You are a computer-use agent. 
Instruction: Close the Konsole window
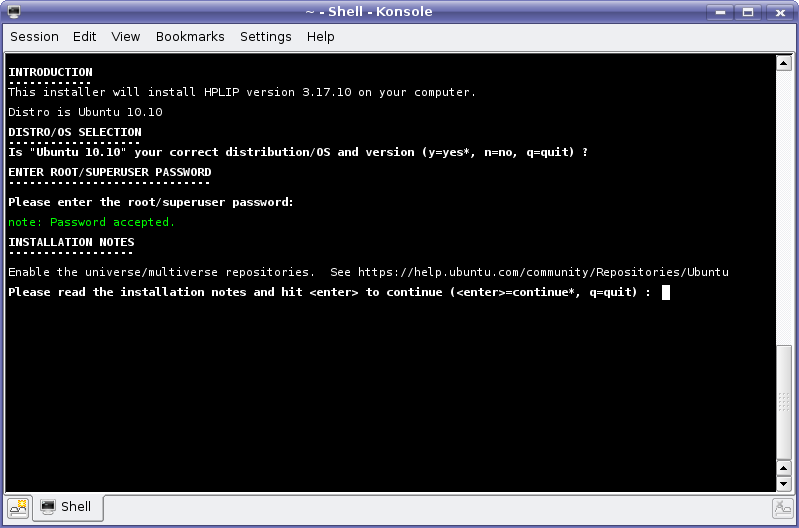pyautogui.click(x=778, y=12)
